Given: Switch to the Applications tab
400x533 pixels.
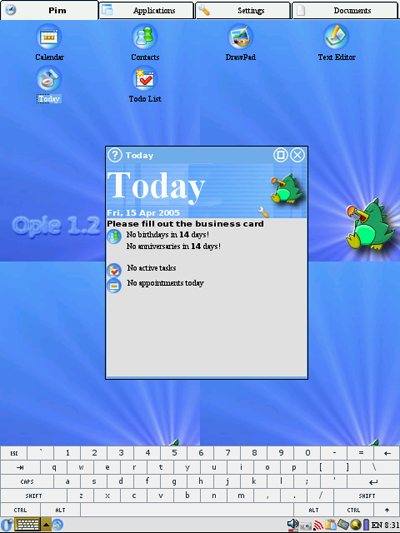Looking at the screenshot, I should (x=146, y=11).
